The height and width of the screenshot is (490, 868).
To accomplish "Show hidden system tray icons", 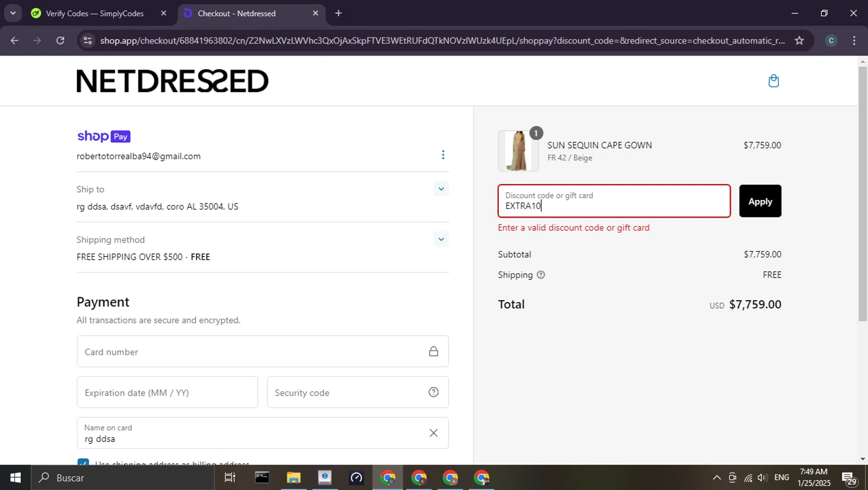I will (716, 478).
